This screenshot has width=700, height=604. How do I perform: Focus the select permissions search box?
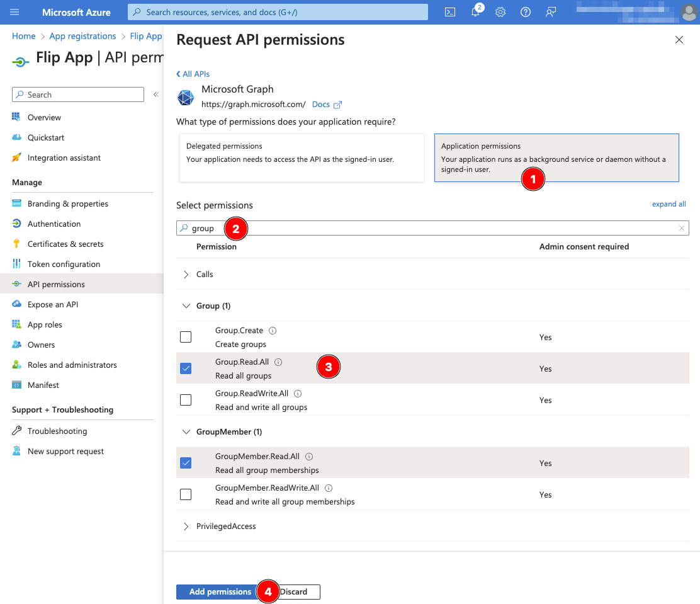(432, 228)
